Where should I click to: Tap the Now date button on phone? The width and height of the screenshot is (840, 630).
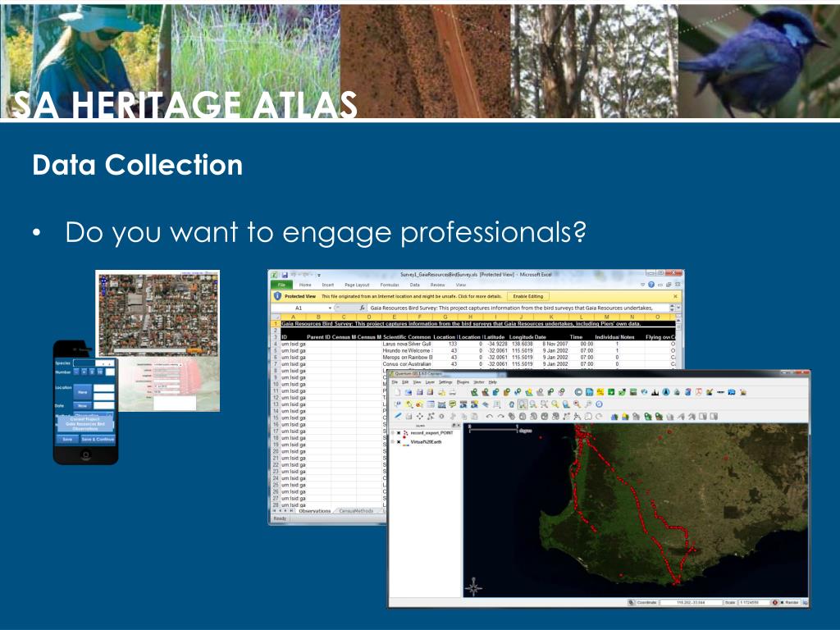pyautogui.click(x=83, y=405)
